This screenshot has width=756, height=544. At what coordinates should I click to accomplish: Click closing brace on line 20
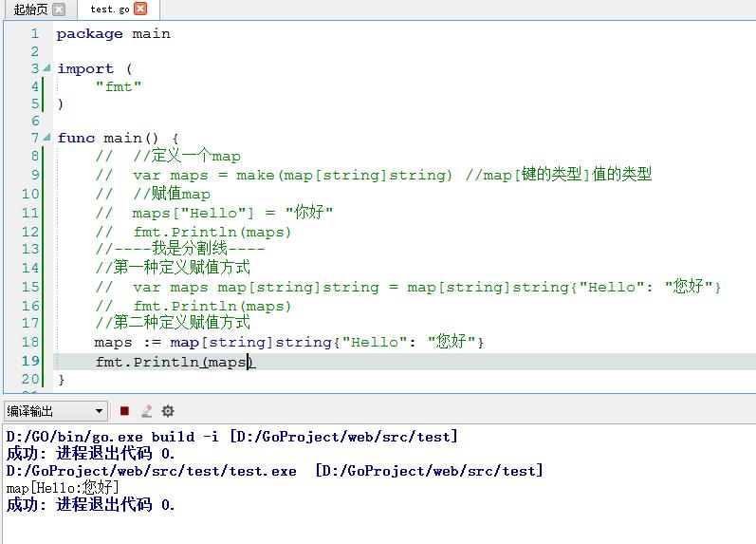point(62,380)
